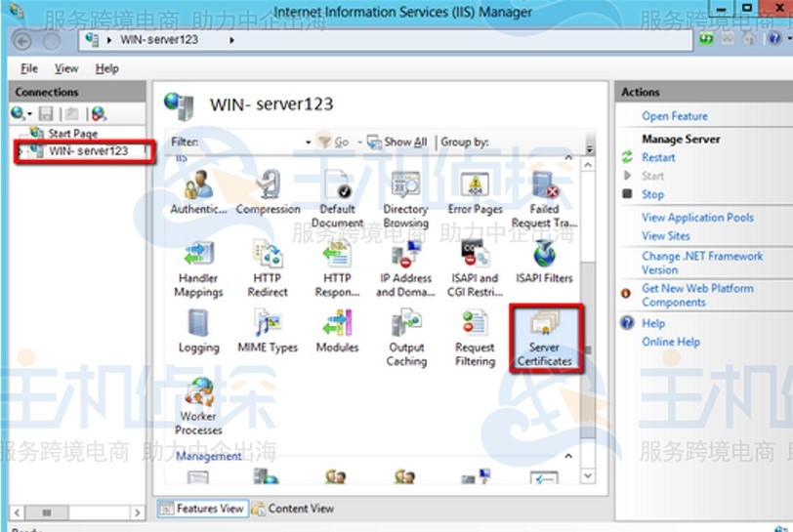This screenshot has height=532, width=793.
Task: Open the Handler Mappings feature
Action: (198, 269)
